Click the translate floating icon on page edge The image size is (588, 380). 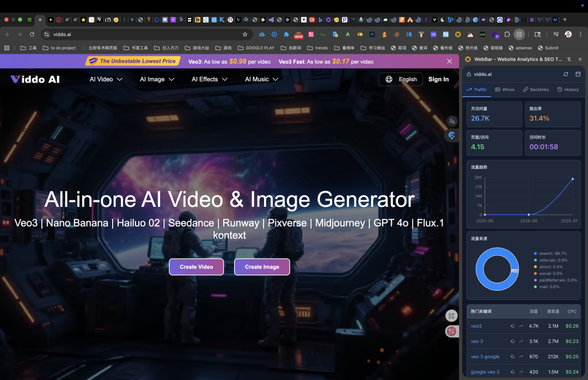[x=452, y=121]
